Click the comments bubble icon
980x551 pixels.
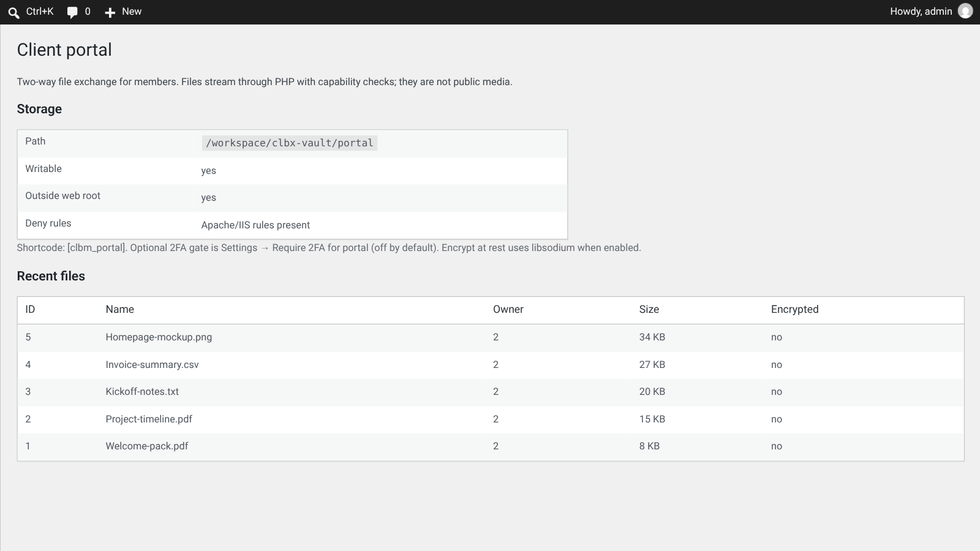point(72,12)
